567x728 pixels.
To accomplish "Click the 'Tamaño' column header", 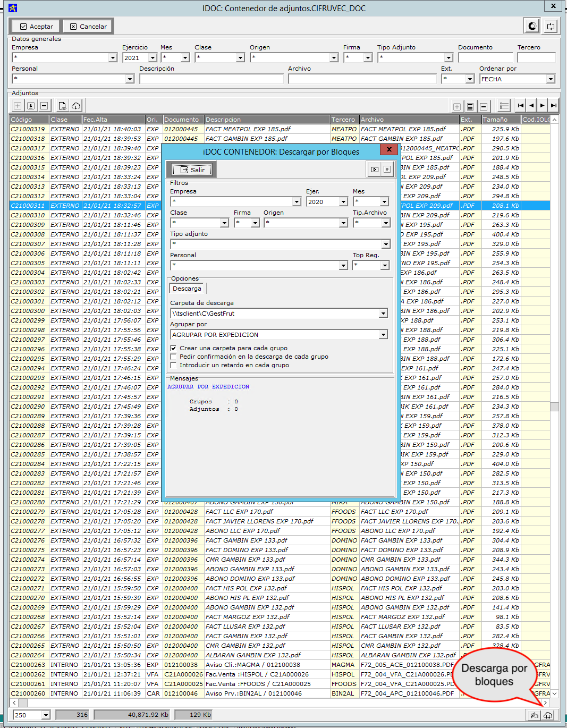I will [x=501, y=120].
